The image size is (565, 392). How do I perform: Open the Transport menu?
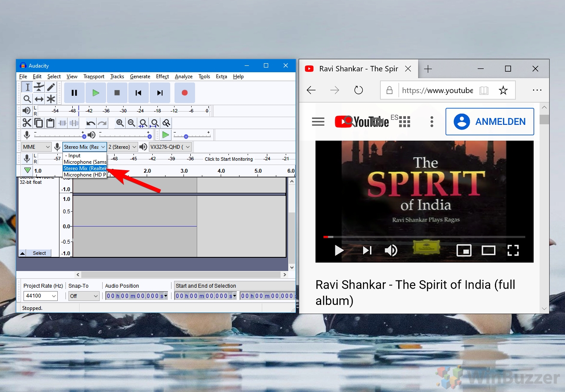[x=94, y=77]
